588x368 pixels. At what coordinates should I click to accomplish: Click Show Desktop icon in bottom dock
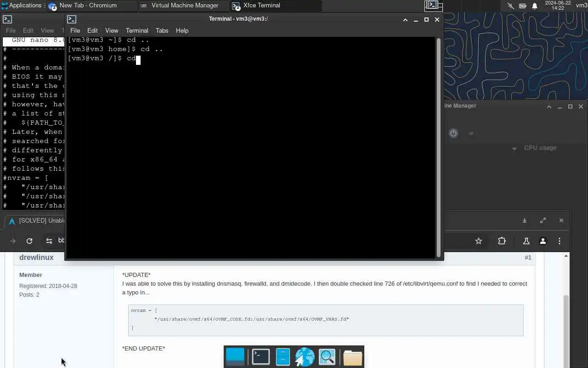click(235, 357)
